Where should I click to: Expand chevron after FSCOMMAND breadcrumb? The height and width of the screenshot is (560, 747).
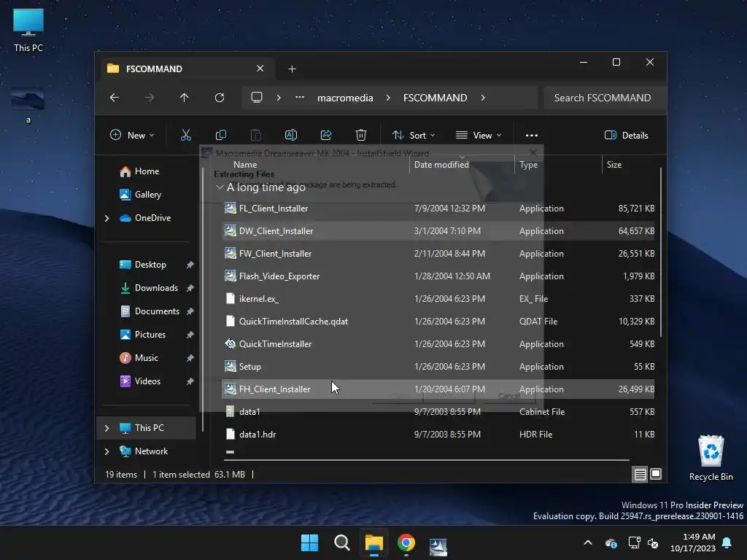[483, 98]
